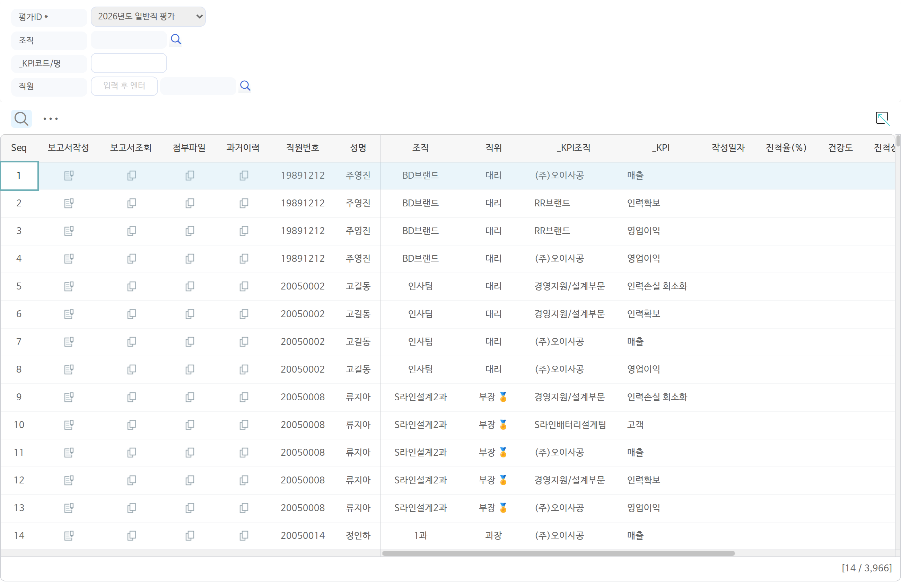Screen dimensions: 901x588
Task: Open 과거이력 icon in Seq 8 row
Action: coord(244,369)
